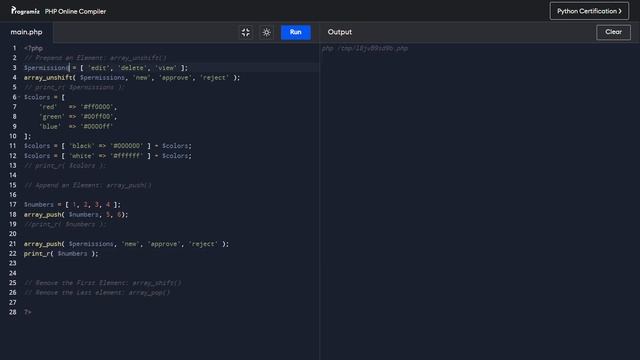Click array_push $permissions on line 21
The width and height of the screenshot is (640, 360).
tap(127, 244)
